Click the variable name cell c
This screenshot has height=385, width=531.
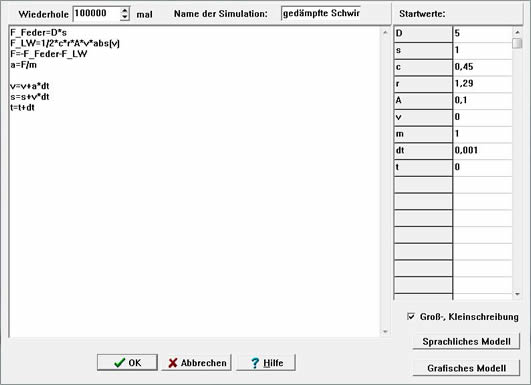(423, 67)
